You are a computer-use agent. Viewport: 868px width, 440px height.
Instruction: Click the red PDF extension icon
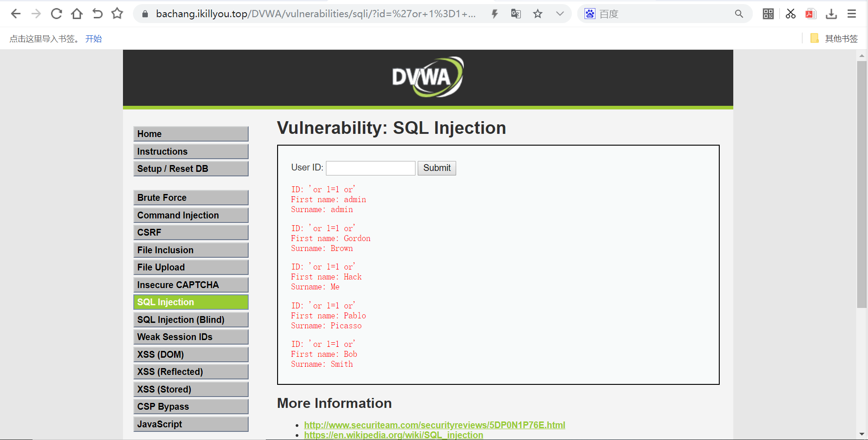811,14
